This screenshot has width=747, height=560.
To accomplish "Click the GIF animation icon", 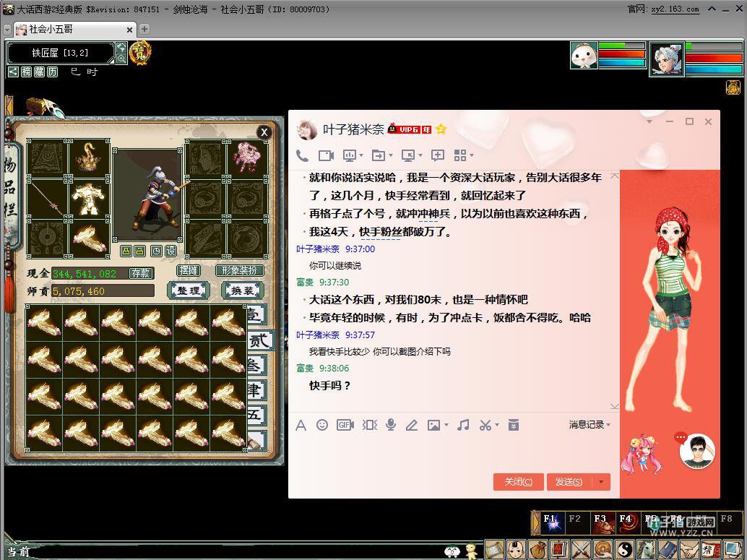I will [x=345, y=425].
